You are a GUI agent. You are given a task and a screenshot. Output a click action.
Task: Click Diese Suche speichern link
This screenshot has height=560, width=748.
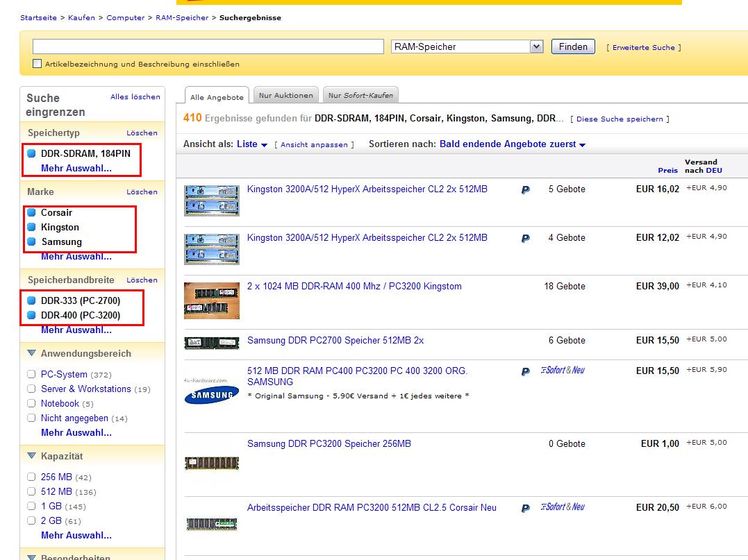pos(620,119)
